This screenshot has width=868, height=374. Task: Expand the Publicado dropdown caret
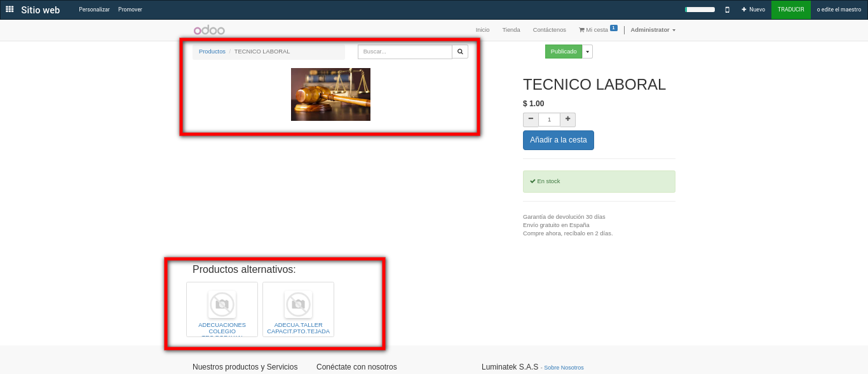coord(587,52)
